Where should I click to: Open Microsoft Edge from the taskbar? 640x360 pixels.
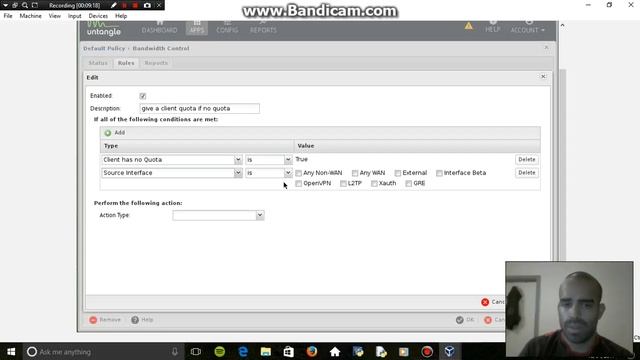pyautogui.click(x=243, y=351)
